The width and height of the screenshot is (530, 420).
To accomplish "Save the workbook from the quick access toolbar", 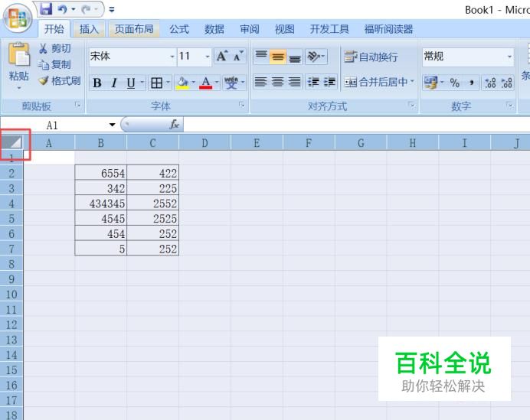I will coord(46,9).
